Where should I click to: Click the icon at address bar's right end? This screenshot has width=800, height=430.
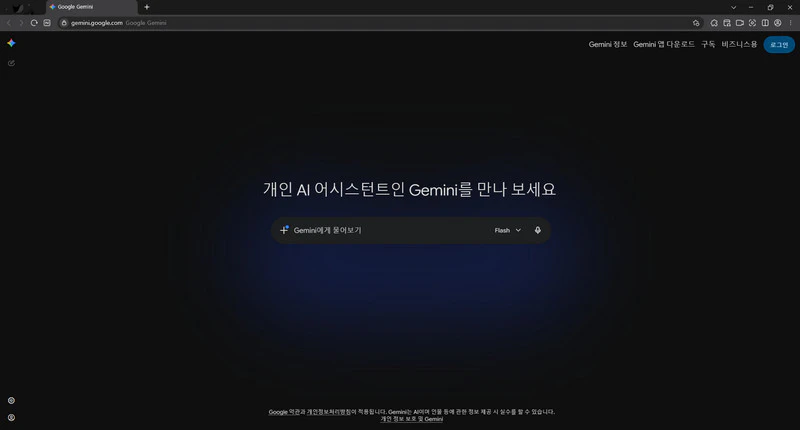pos(696,23)
